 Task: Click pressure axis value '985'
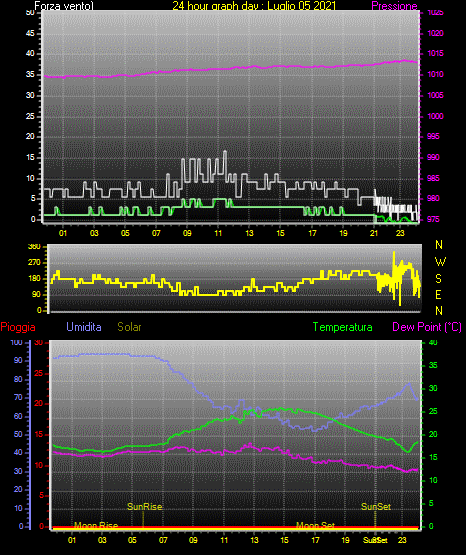(x=433, y=178)
